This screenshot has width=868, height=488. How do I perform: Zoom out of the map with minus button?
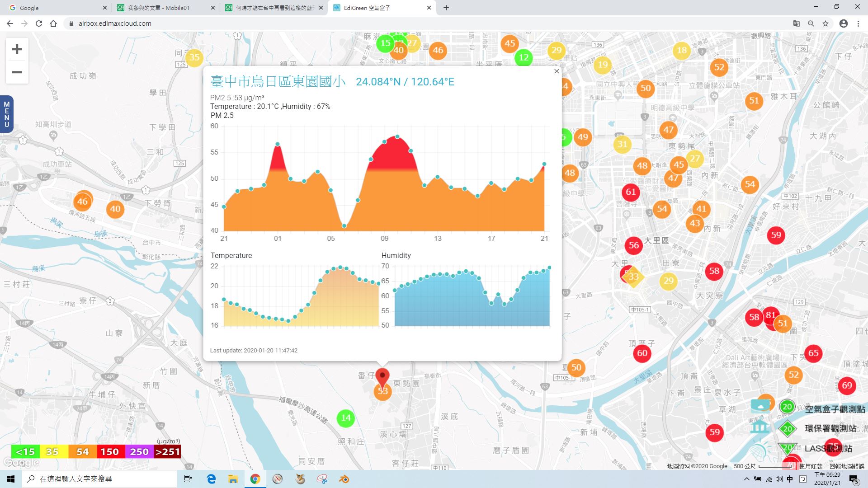coord(17,72)
